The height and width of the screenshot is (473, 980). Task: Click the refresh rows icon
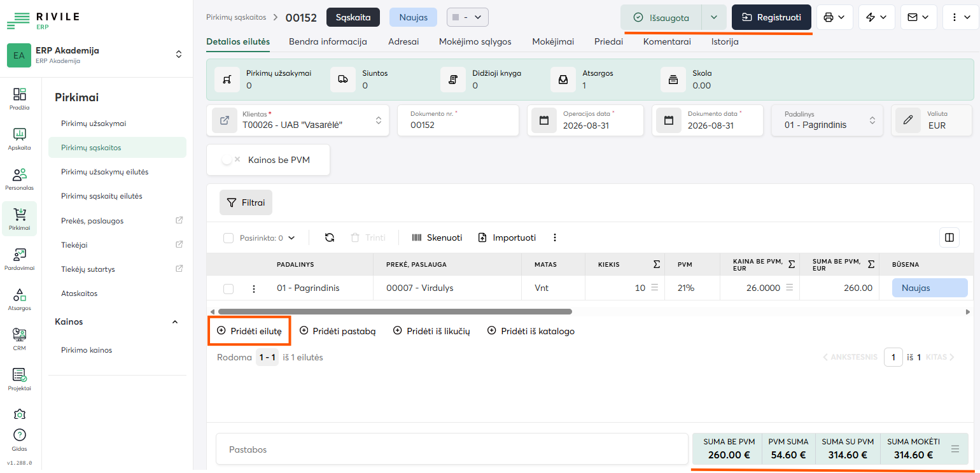pyautogui.click(x=330, y=237)
